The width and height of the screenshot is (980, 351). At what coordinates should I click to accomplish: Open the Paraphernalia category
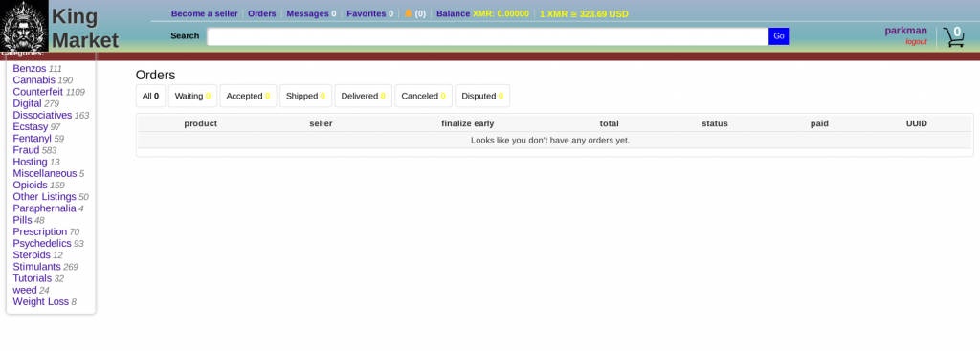(44, 208)
